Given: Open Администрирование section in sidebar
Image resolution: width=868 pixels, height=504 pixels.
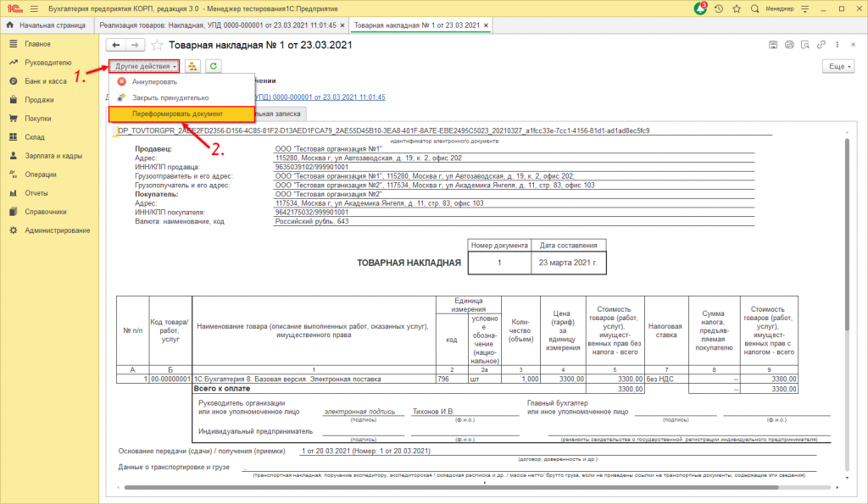Looking at the screenshot, I should tap(57, 230).
